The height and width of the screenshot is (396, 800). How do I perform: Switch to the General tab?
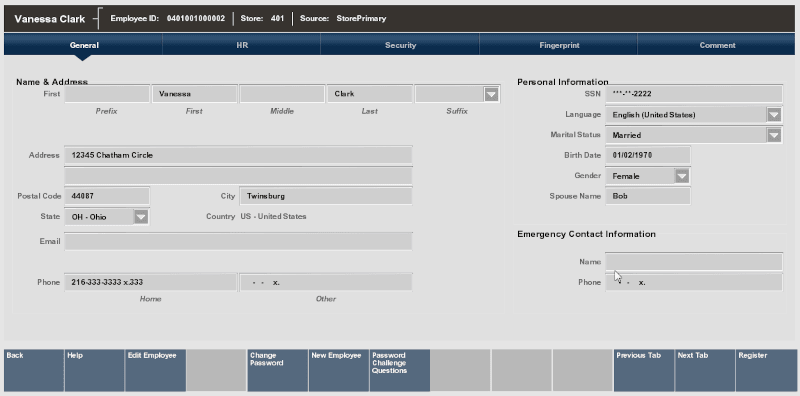point(84,45)
